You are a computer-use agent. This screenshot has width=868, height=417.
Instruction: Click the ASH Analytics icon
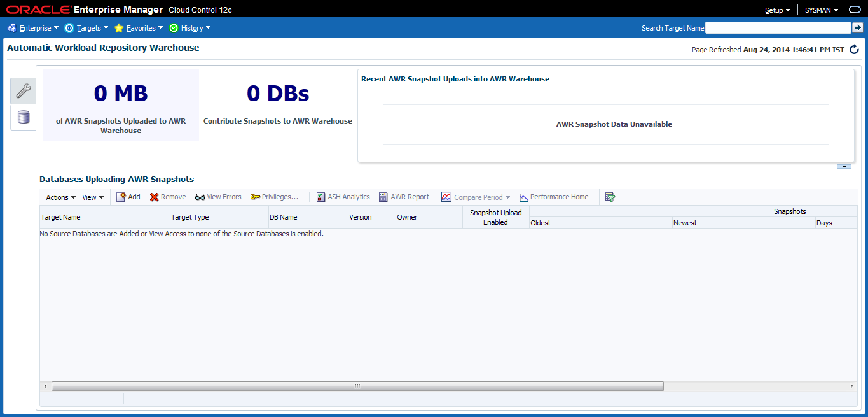click(x=321, y=197)
